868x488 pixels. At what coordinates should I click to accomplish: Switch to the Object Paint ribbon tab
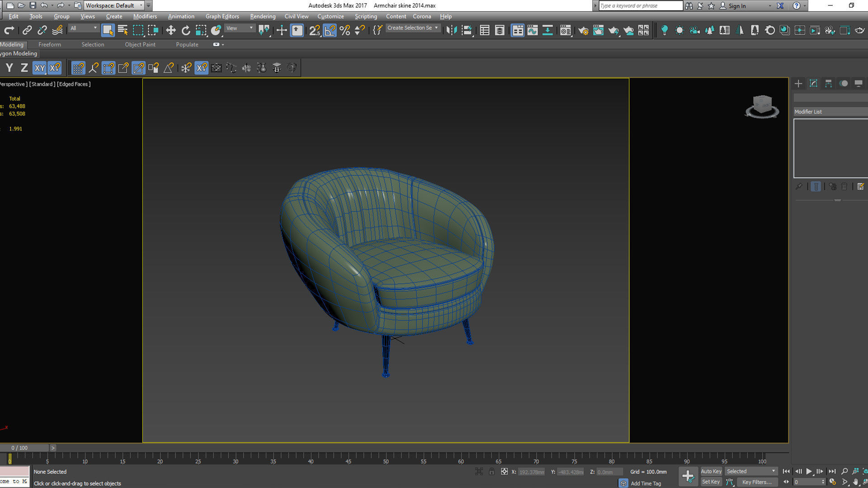pyautogui.click(x=140, y=44)
